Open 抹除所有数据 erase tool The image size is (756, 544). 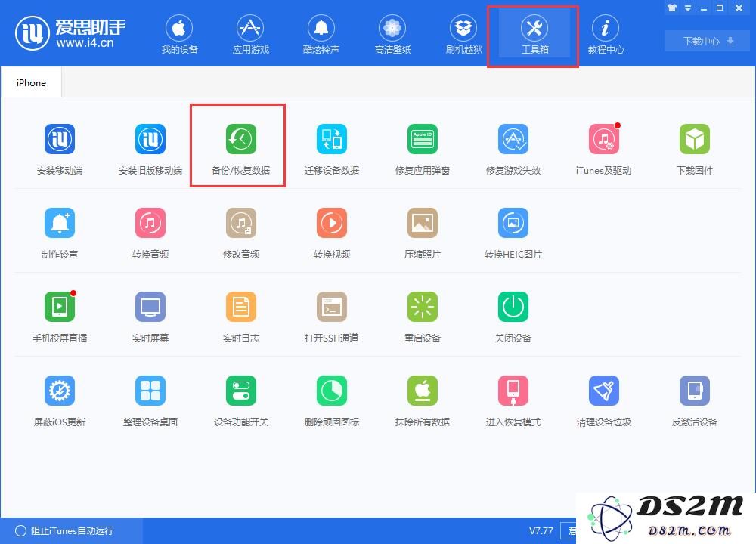pos(423,401)
